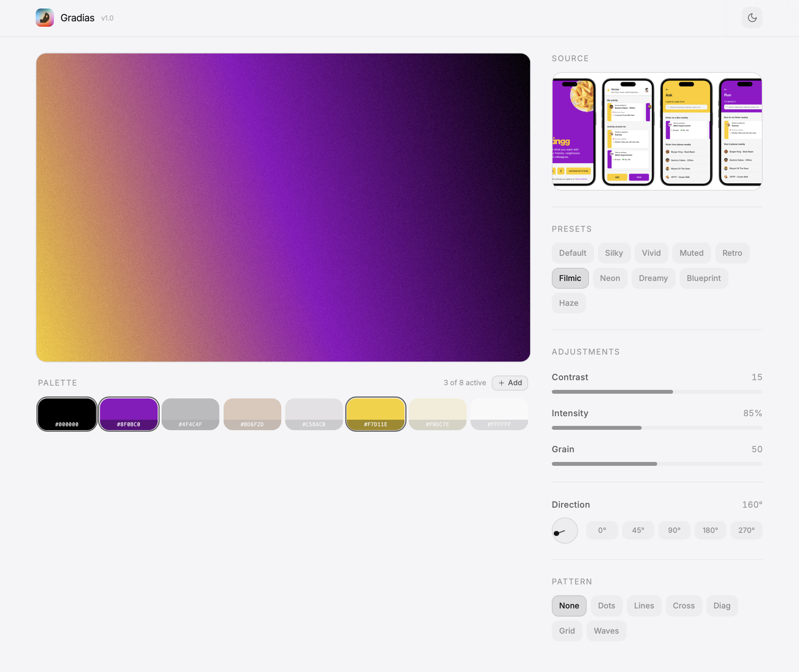
Task: Add a new palette color
Action: [510, 383]
